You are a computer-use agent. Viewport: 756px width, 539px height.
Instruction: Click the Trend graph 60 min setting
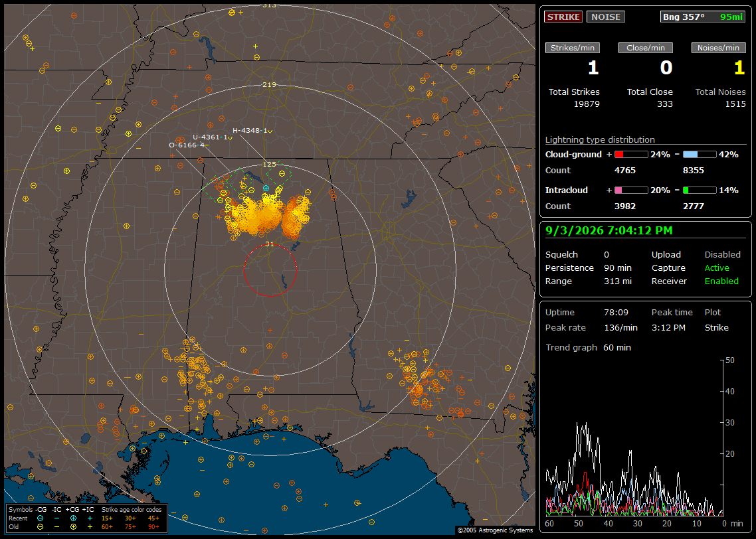pyautogui.click(x=588, y=347)
